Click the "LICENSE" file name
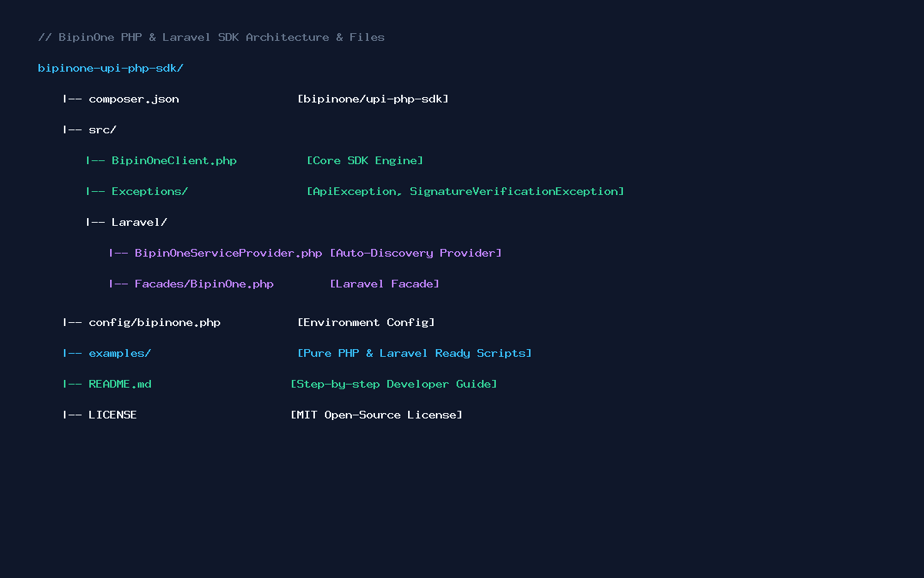 (x=112, y=415)
